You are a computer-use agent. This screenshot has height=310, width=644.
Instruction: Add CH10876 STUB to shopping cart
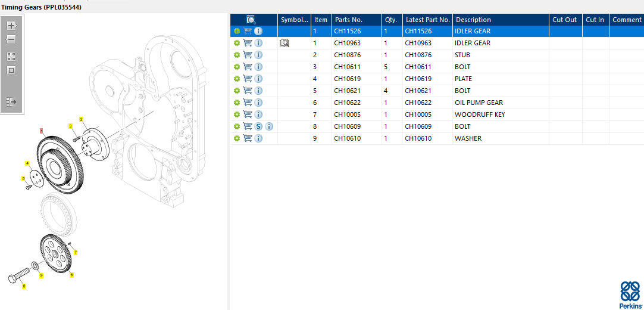click(248, 55)
